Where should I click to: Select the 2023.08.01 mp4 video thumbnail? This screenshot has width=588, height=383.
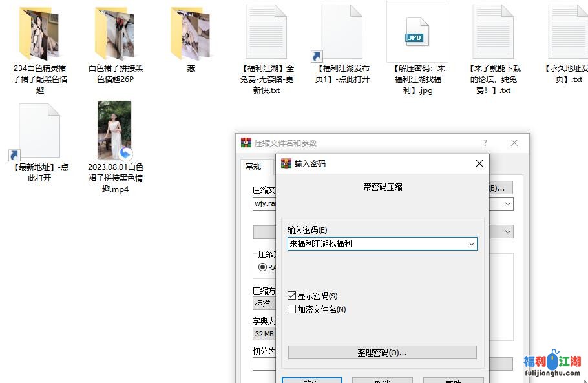[x=115, y=130]
